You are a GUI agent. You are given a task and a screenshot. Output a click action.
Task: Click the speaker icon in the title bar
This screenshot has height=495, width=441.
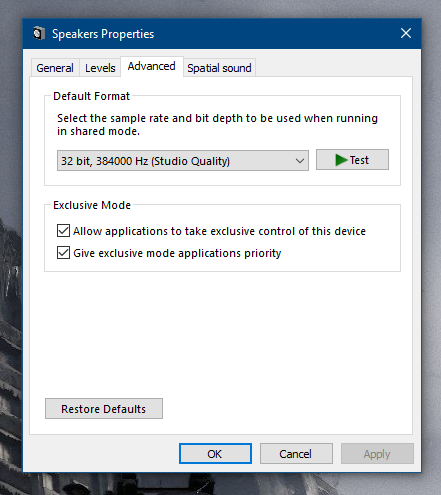pos(39,33)
